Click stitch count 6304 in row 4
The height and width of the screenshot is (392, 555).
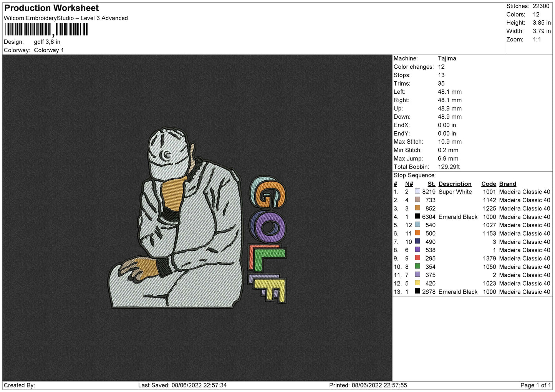coord(429,217)
